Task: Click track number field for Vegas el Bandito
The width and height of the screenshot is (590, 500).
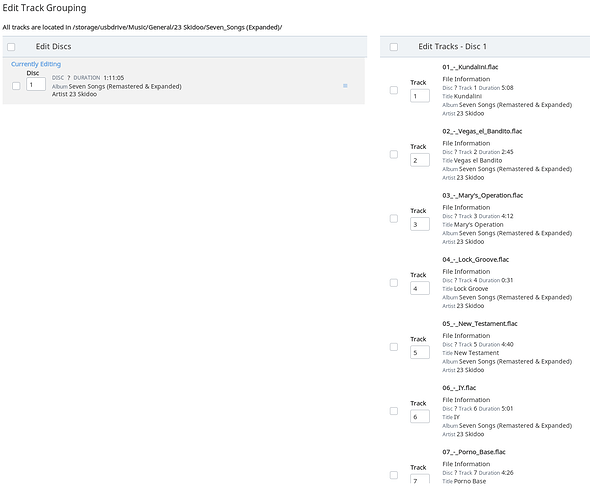Action: [x=420, y=160]
